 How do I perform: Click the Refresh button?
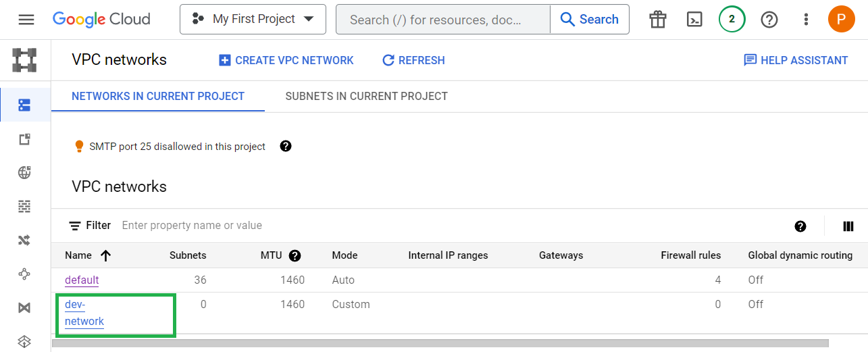coord(413,61)
